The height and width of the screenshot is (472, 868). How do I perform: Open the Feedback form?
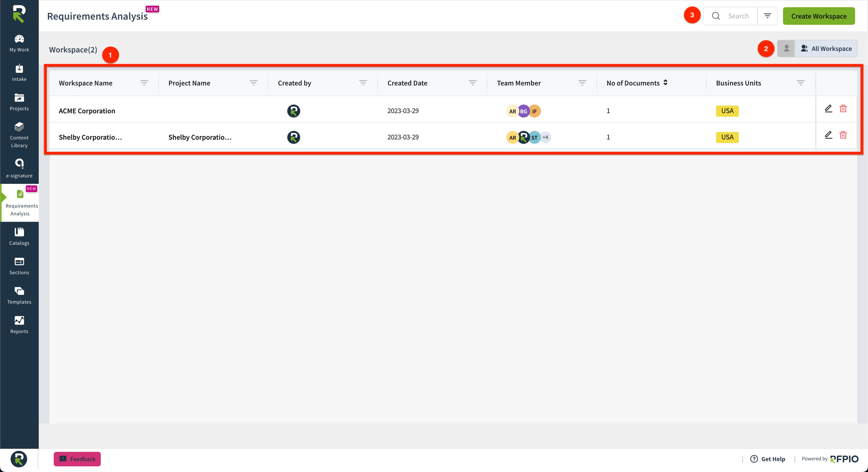(77, 459)
